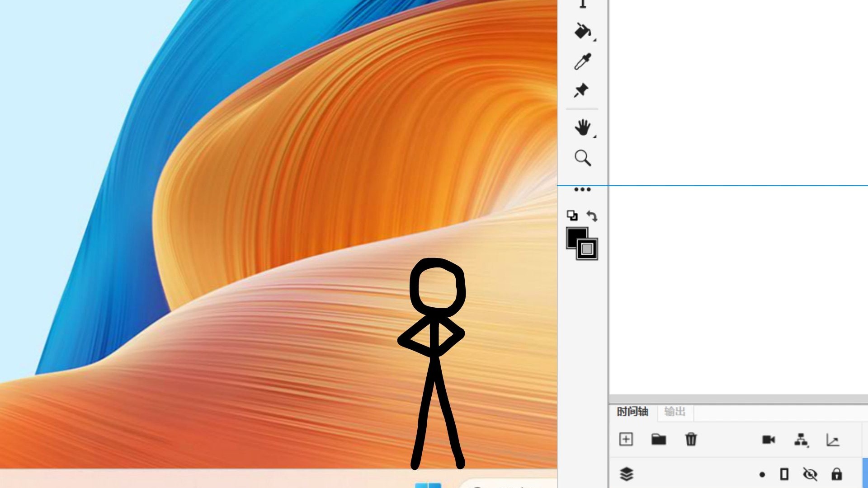The height and width of the screenshot is (488, 868).
Task: Toggle highlight layers dot column
Action: (762, 474)
